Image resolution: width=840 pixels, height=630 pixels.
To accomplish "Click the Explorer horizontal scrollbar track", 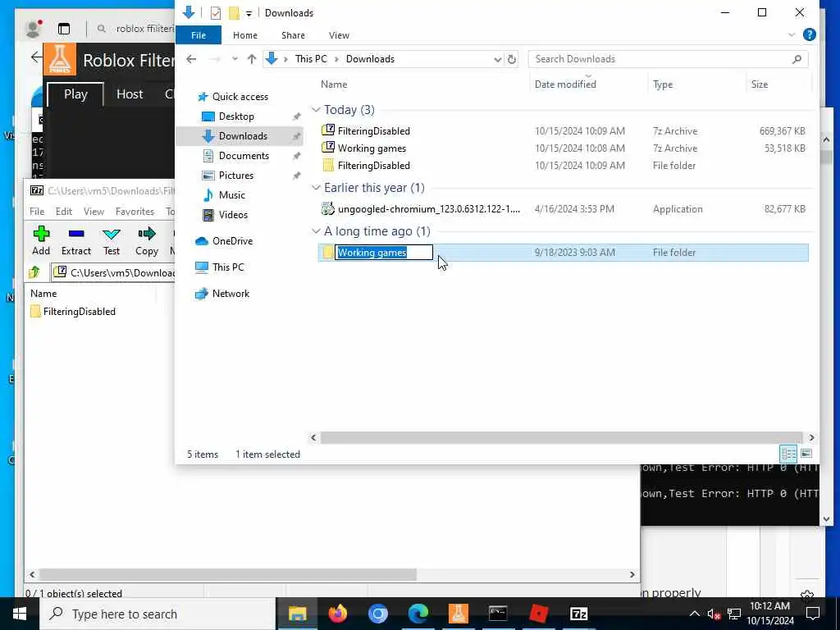I will 561,437.
